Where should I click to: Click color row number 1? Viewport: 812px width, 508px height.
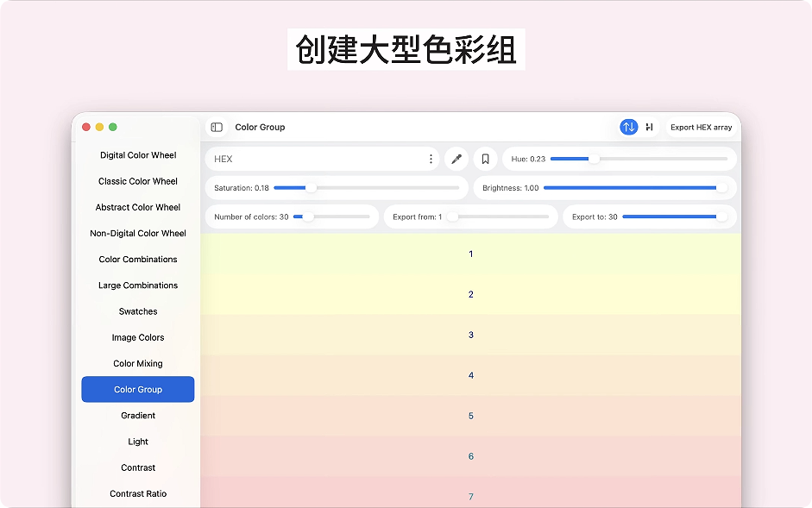coord(470,254)
